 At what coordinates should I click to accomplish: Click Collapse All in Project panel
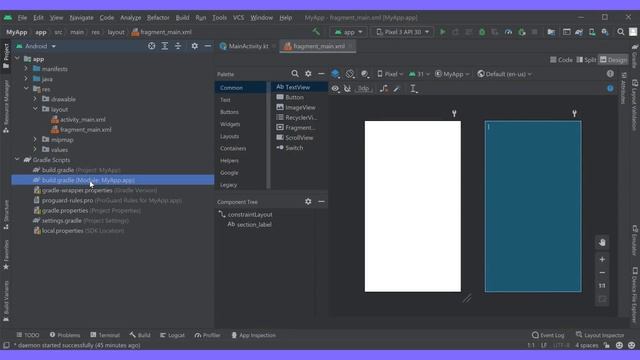(x=178, y=46)
